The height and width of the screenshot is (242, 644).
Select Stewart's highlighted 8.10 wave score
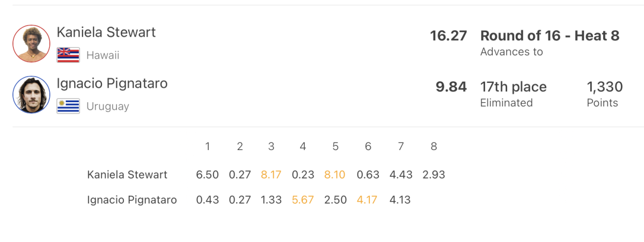(x=335, y=175)
